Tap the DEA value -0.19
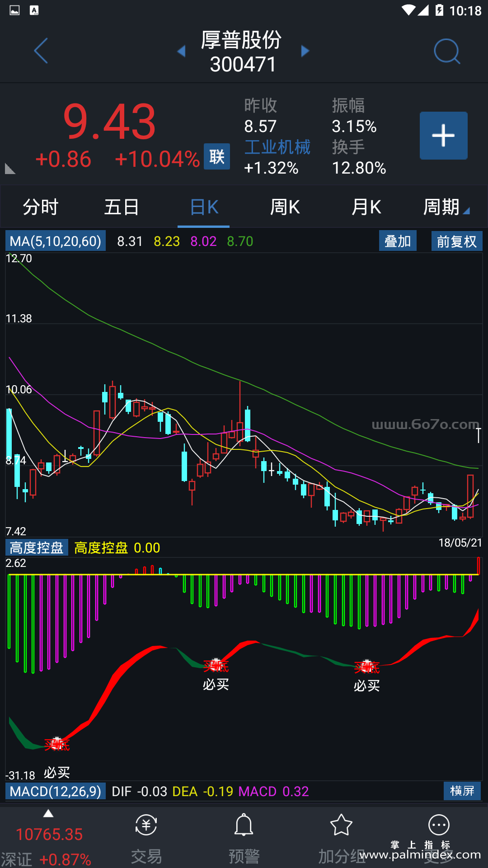The height and width of the screenshot is (868, 488). tap(218, 791)
